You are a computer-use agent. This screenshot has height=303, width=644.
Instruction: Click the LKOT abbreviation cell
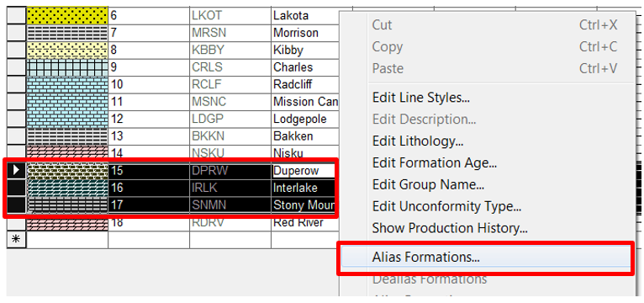pyautogui.click(x=230, y=16)
